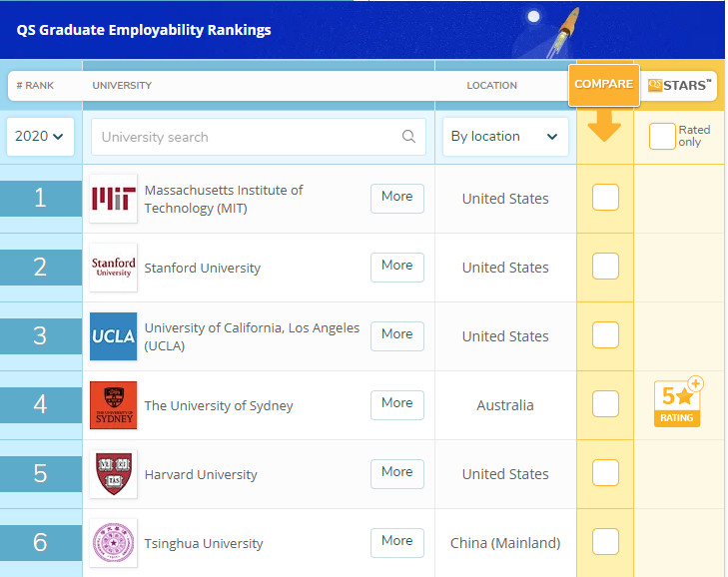Open the Tsinghua University link
The image size is (728, 577).
coord(204,544)
